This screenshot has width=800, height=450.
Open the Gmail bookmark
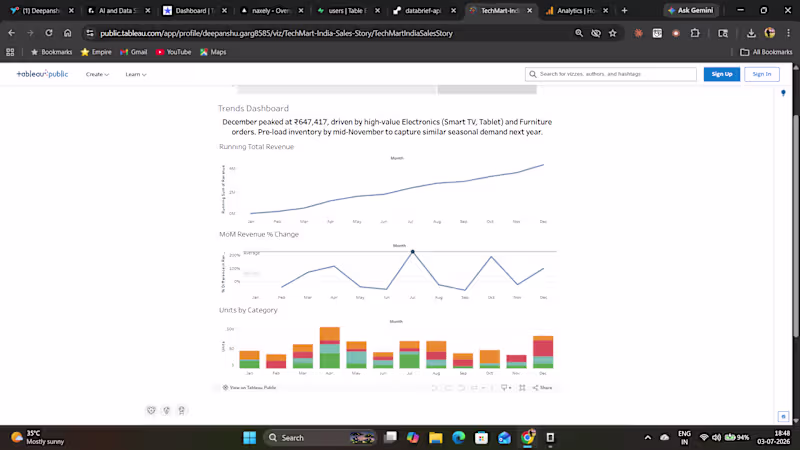tap(134, 52)
